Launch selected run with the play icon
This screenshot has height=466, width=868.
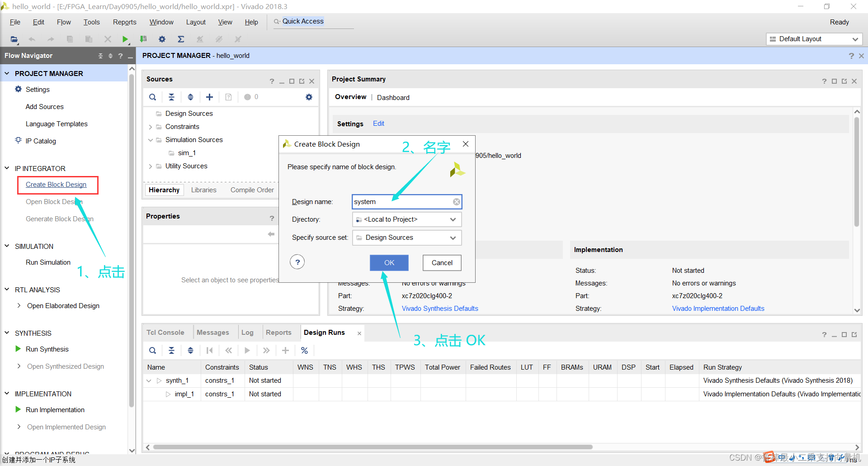[247, 350]
